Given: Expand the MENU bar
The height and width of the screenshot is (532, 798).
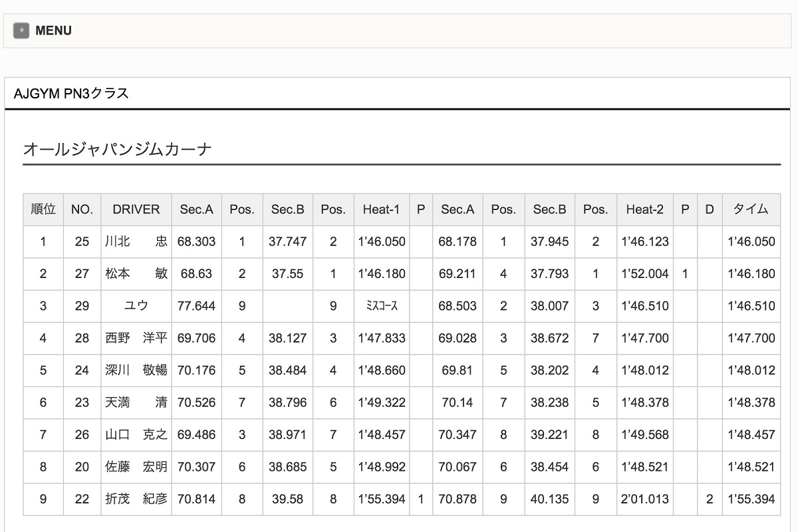Looking at the screenshot, I should coord(53,31).
